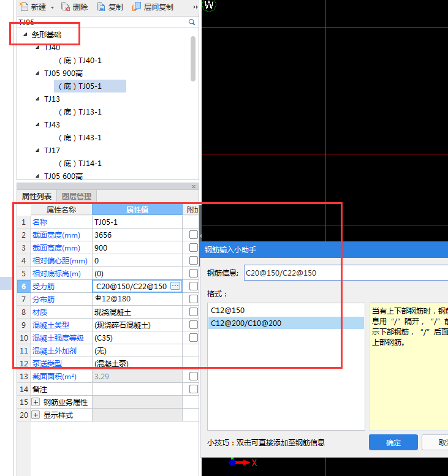Click the search magnifier icon
448x476 pixels.
coord(192,22)
